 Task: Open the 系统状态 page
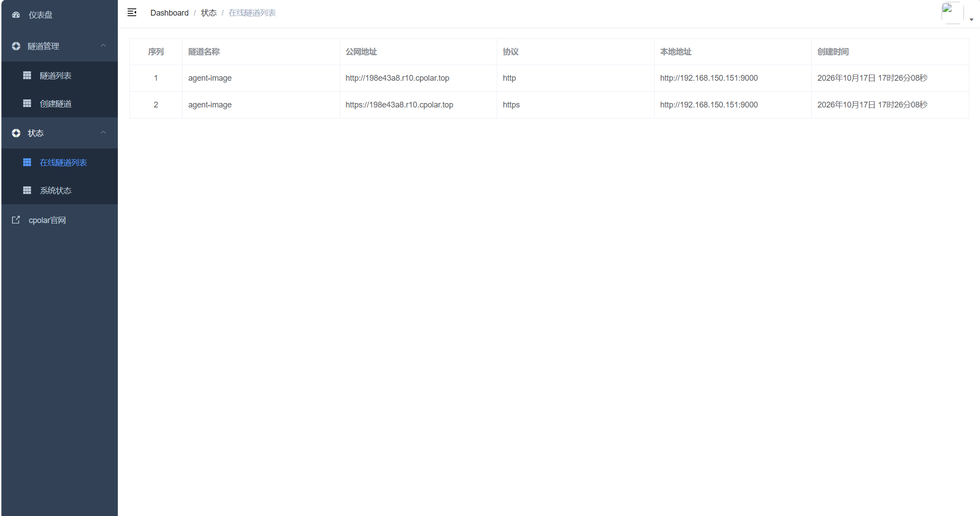tap(59, 190)
